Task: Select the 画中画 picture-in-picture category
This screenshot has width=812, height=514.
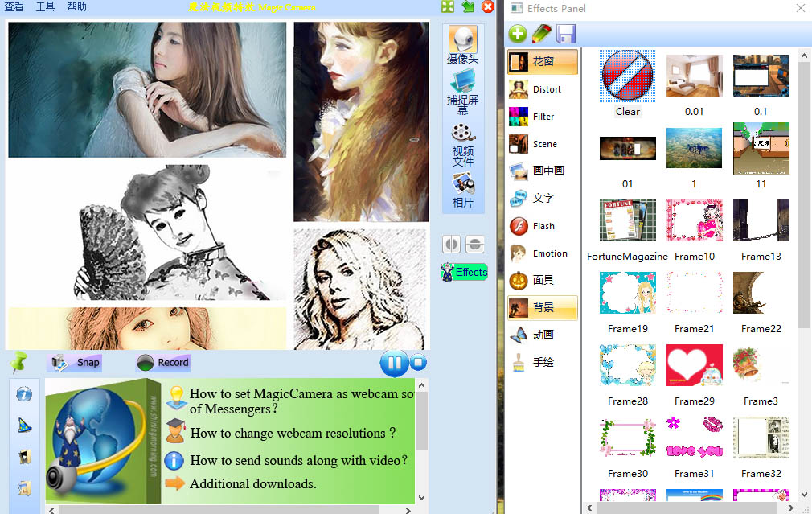Action: click(x=543, y=171)
